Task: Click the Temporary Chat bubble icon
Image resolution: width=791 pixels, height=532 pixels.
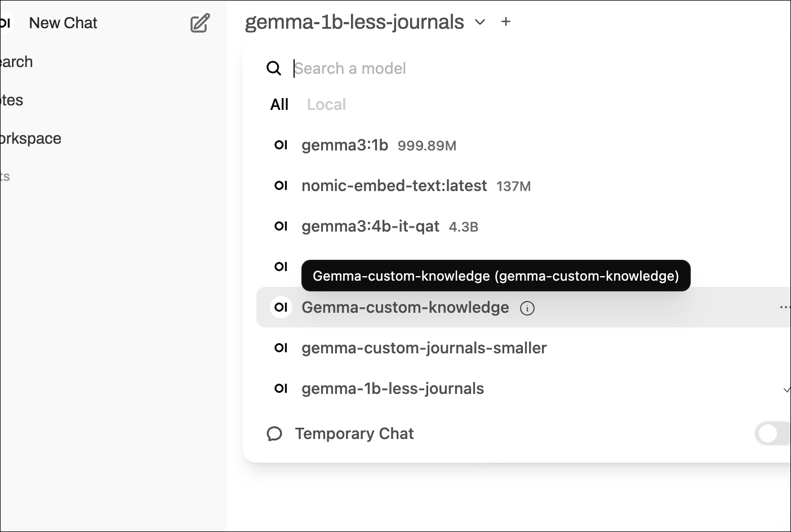Action: pos(274,433)
